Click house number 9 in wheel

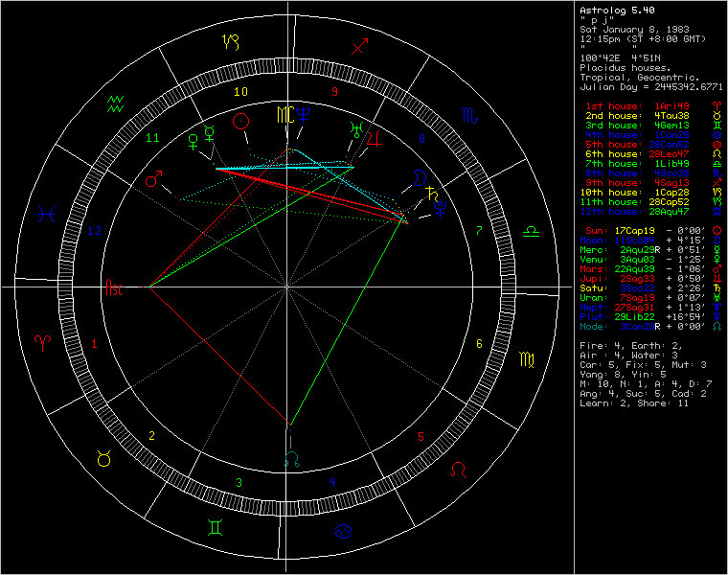[x=334, y=92]
